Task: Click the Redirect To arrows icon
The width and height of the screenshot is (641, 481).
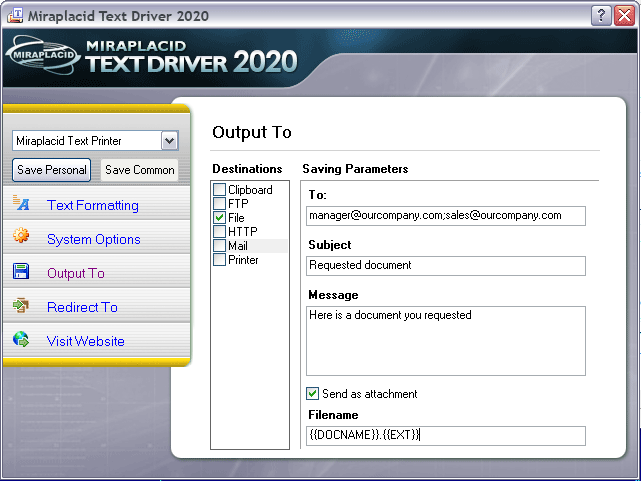Action: [x=21, y=305]
